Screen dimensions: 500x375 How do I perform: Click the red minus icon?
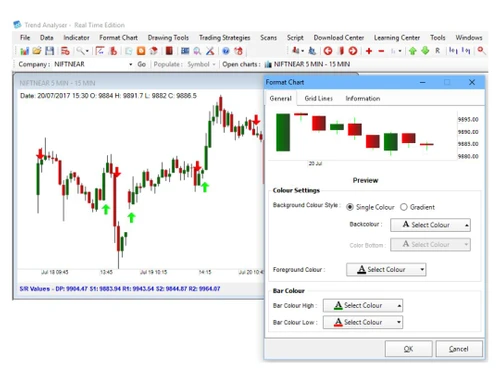click(x=381, y=51)
